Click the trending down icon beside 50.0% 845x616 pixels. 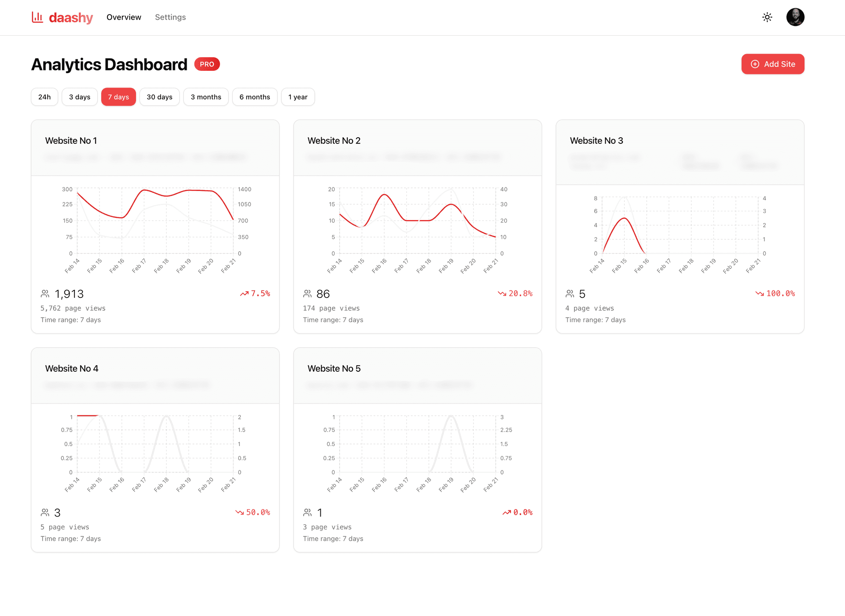[x=239, y=512]
